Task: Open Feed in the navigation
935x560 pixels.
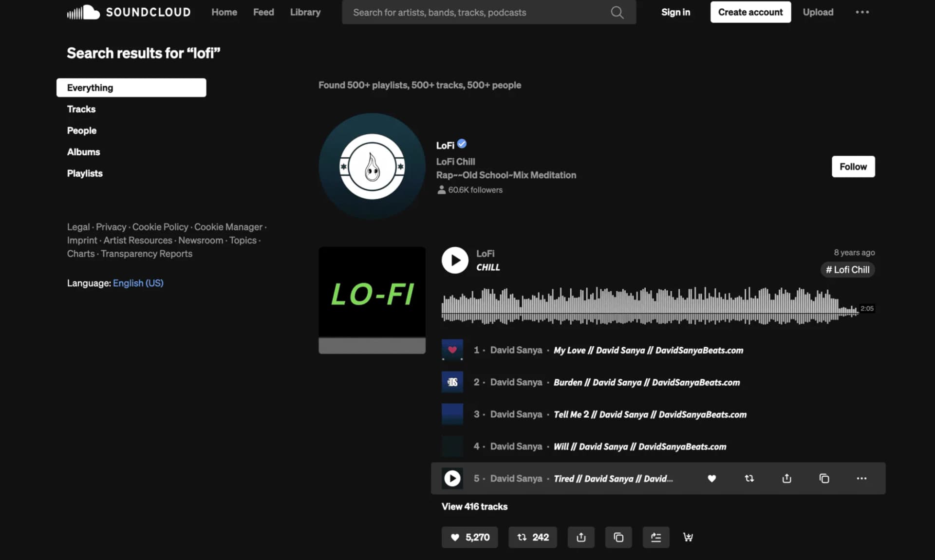Action: 263,12
